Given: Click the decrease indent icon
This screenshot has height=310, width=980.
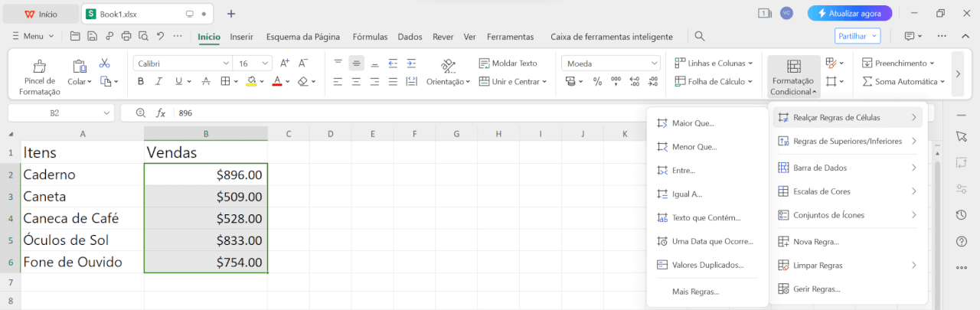Looking at the screenshot, I should (x=393, y=63).
